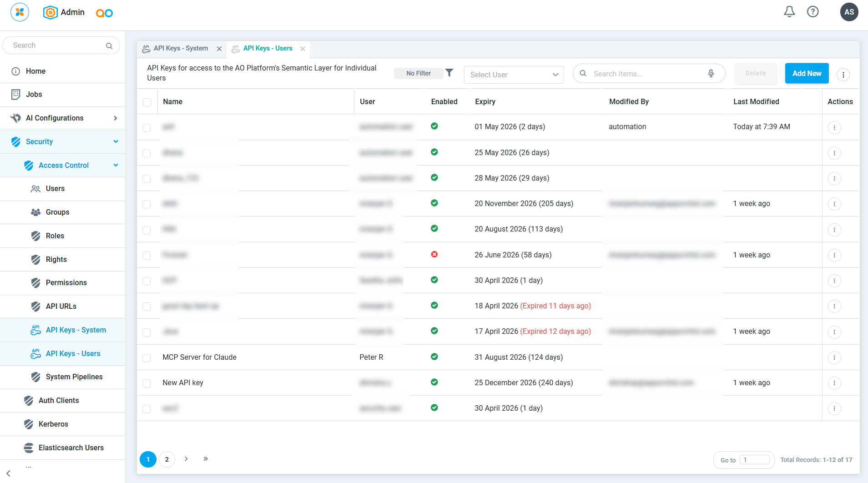Click the Admin gear icon
Screen dimensions: 868x483
tap(50, 12)
